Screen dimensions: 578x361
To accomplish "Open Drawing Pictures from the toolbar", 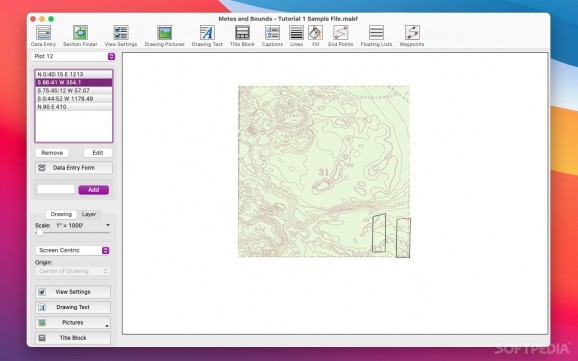I will (164, 36).
